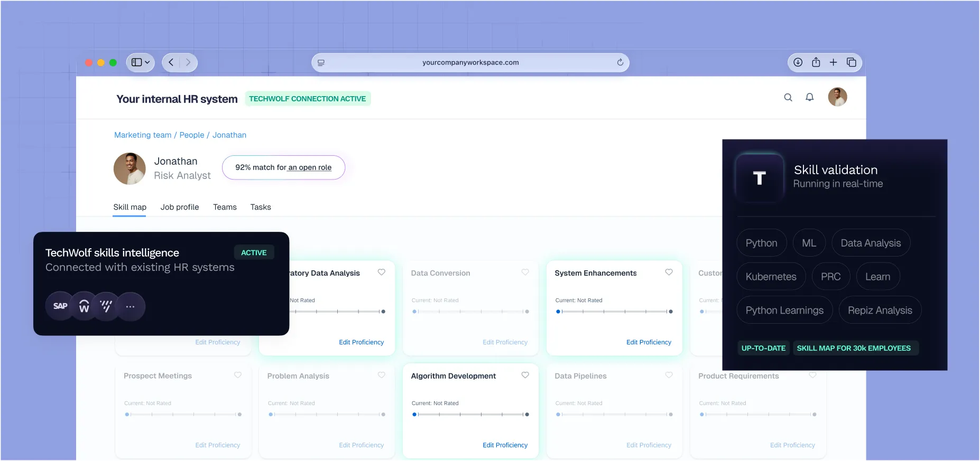
Task: Select the Skill map tab
Action: click(130, 207)
